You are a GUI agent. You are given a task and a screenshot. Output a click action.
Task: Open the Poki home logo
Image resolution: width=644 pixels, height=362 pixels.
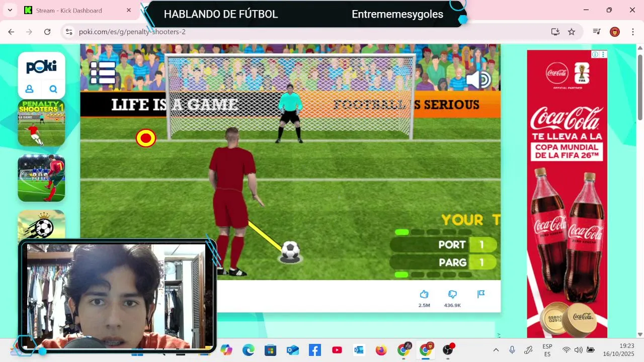(x=41, y=66)
